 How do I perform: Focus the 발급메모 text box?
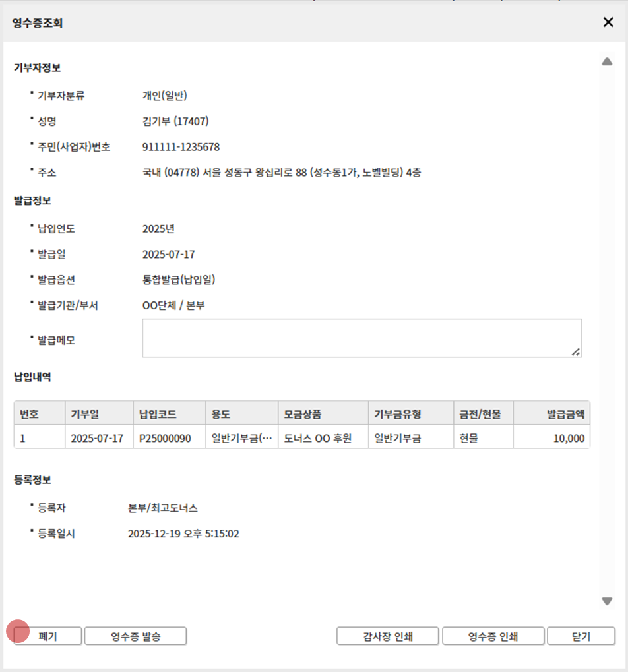[361, 338]
